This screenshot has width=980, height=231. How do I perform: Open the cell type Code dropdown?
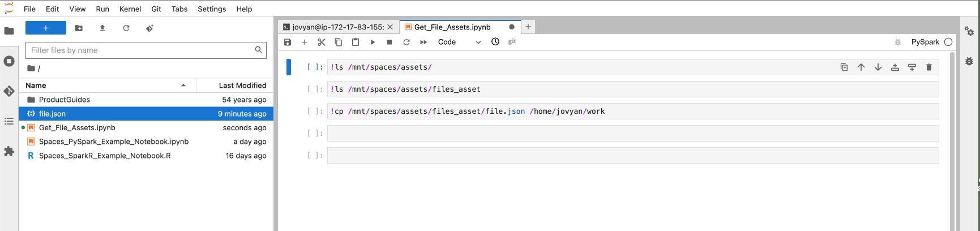pos(459,42)
